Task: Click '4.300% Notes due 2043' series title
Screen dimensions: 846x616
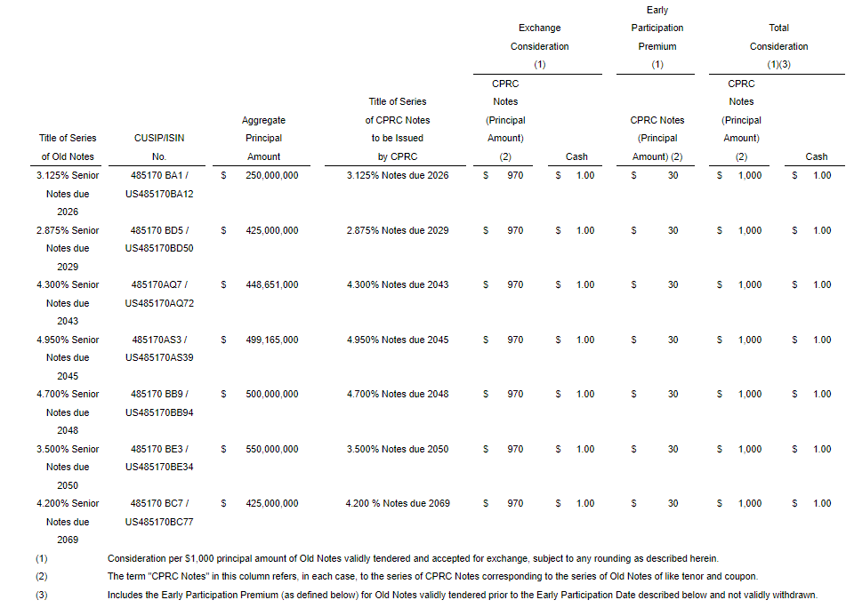Action: (398, 284)
